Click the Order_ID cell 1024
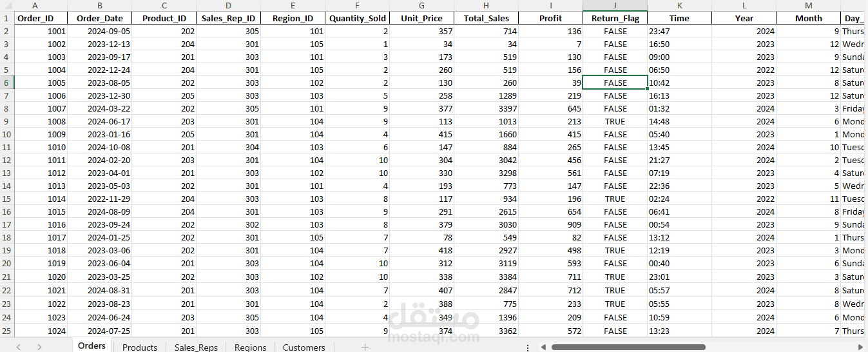This screenshot has width=868, height=352. (x=41, y=331)
